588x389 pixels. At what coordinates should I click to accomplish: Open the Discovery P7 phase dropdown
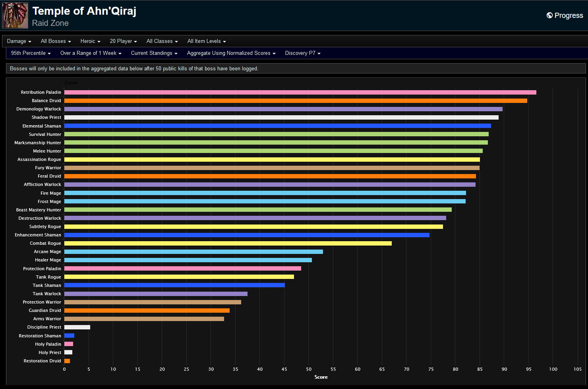[x=303, y=53]
